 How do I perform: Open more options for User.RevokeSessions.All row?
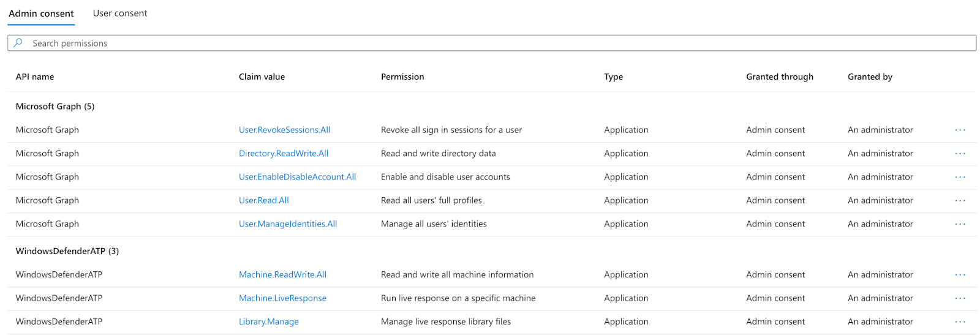pos(960,130)
